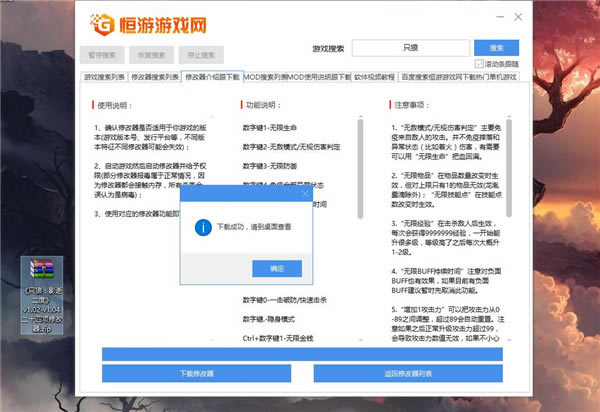Click the down arrow of 注意事项 scrollbar
The width and height of the screenshot is (600, 412).
(509, 339)
